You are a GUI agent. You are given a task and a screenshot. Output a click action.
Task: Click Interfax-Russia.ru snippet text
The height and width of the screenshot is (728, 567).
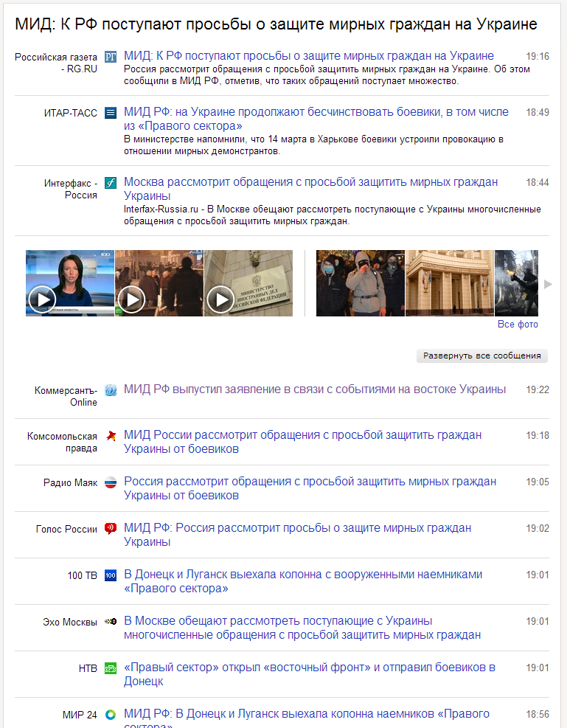(333, 215)
